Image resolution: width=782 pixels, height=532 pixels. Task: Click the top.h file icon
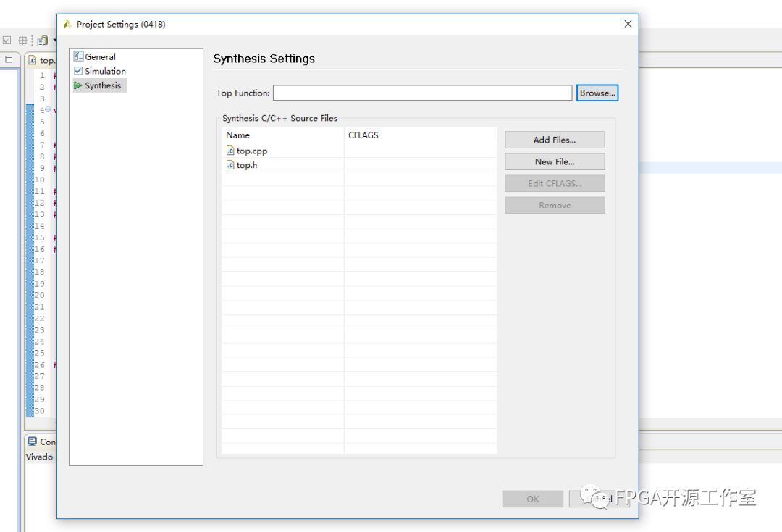pyautogui.click(x=230, y=165)
